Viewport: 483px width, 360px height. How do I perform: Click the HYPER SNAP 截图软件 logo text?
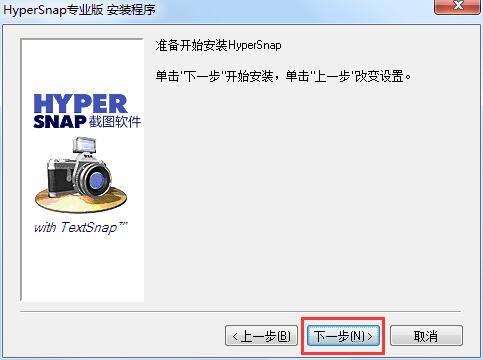87,111
